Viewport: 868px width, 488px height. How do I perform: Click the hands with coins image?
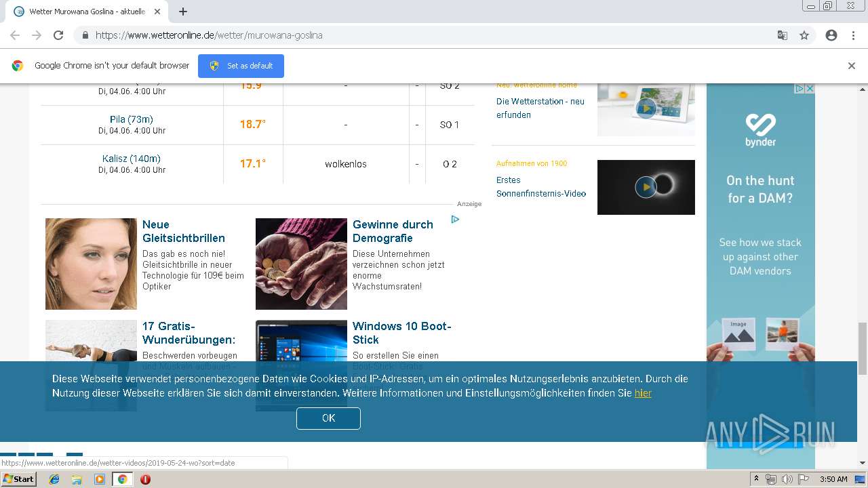301,264
